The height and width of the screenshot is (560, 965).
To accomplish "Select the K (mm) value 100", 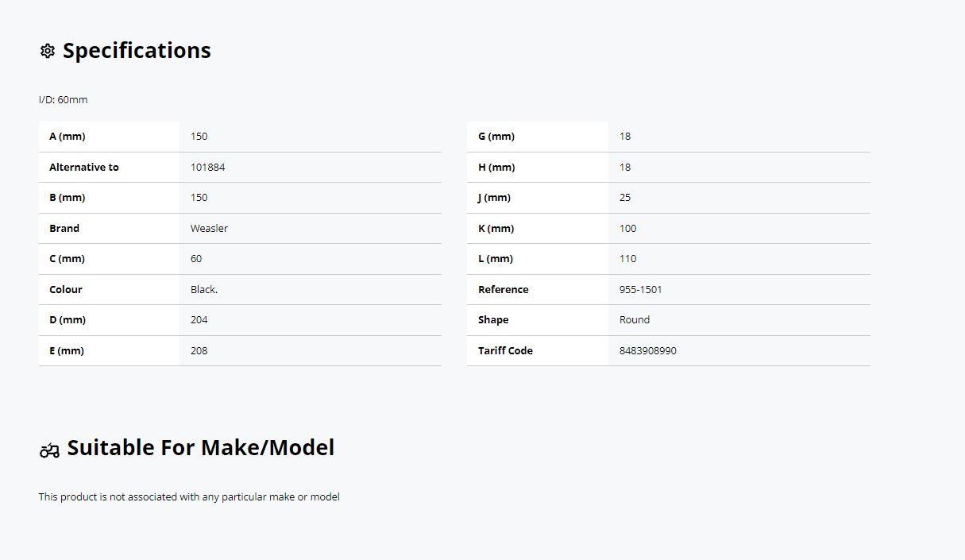I will (628, 229).
